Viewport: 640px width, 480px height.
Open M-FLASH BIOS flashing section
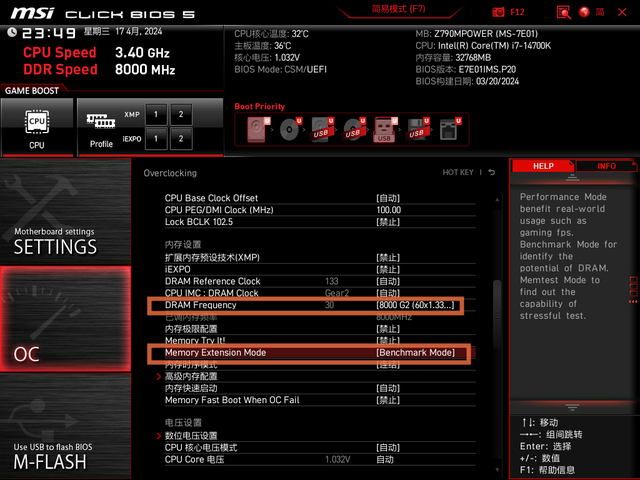[x=65, y=427]
